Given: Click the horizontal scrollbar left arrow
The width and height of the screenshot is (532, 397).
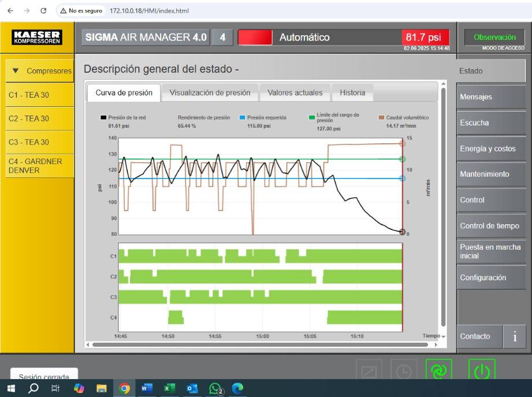Looking at the screenshot, I should [88, 345].
